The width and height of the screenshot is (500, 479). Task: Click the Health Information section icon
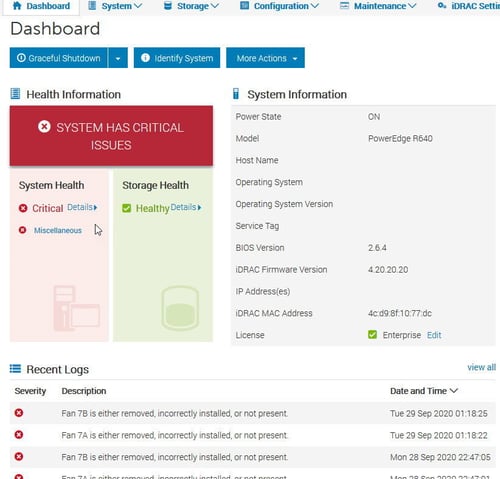tap(15, 94)
